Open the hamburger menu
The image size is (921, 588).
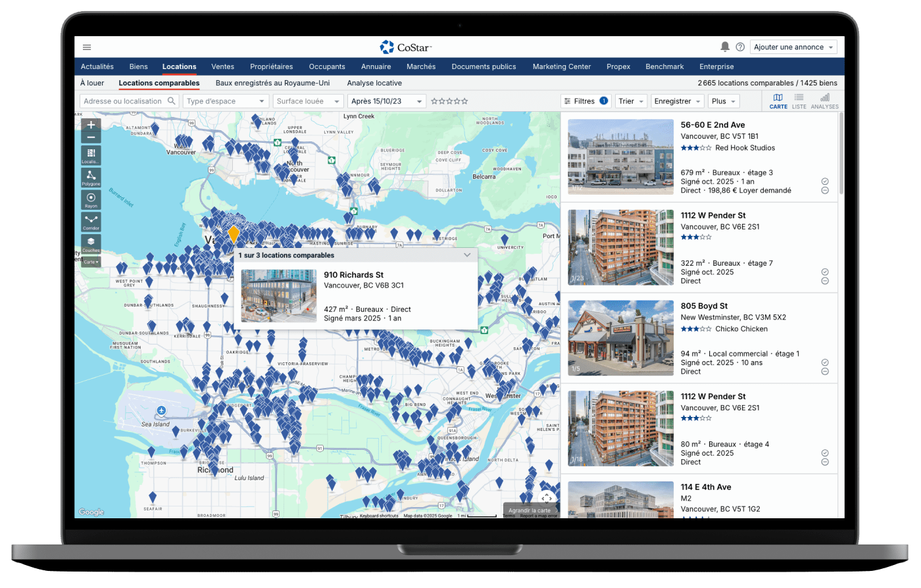point(87,47)
